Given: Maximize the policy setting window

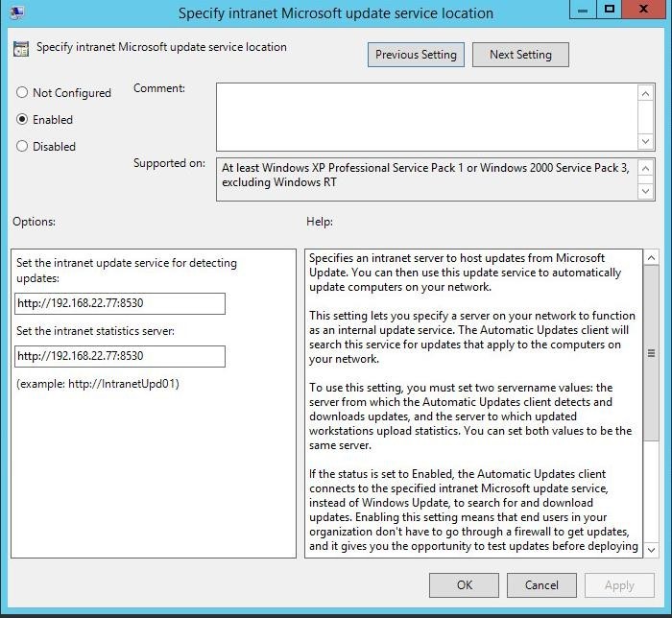Looking at the screenshot, I should (x=609, y=10).
